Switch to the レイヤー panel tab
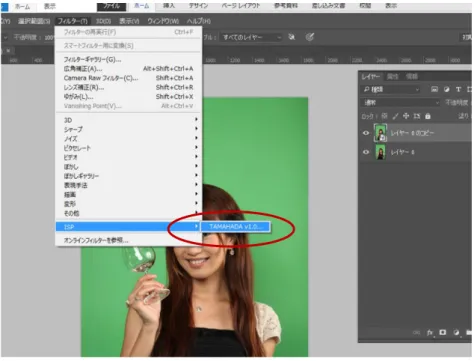 [371, 77]
